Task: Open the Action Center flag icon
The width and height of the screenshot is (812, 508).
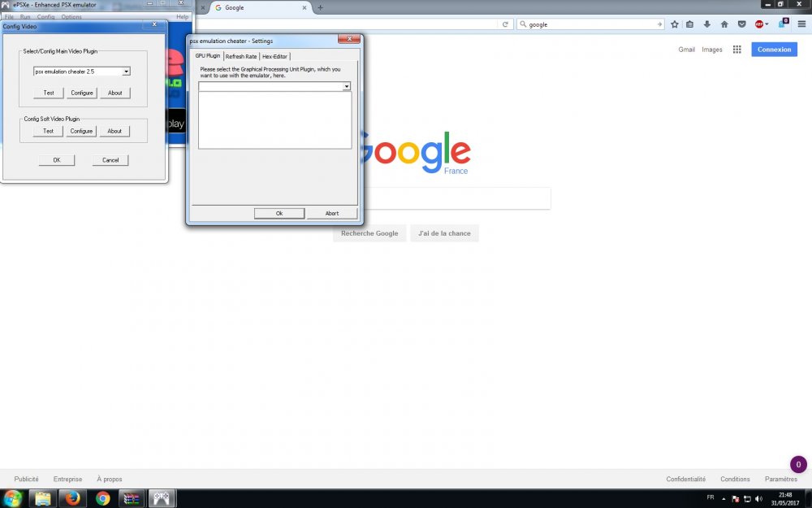Action: point(736,499)
